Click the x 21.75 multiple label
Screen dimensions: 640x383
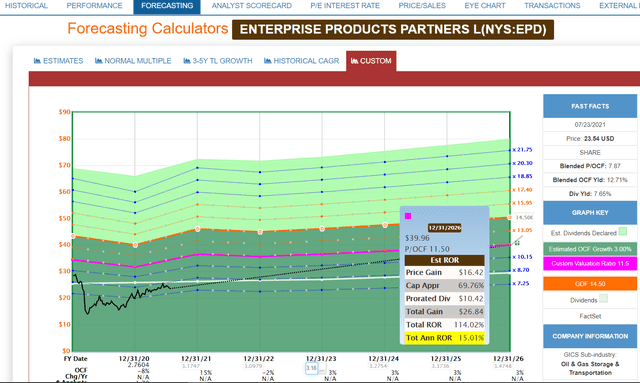click(x=522, y=150)
